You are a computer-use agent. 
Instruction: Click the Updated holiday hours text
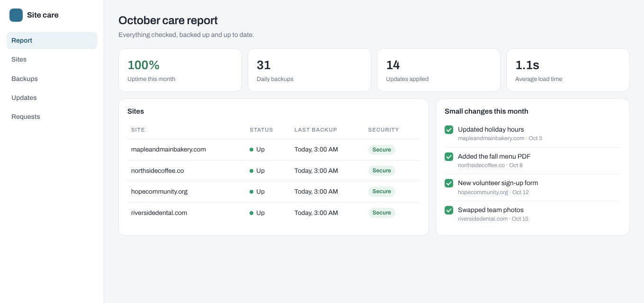pyautogui.click(x=491, y=129)
